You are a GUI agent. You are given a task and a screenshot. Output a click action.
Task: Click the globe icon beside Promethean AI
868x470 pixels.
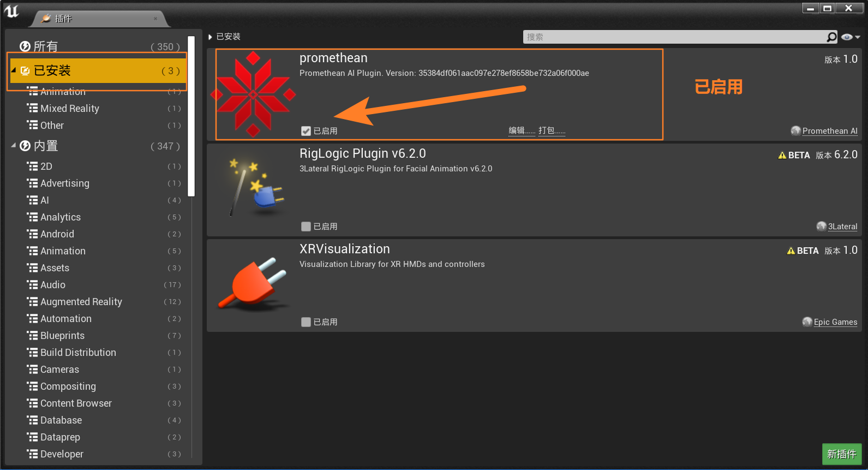click(x=796, y=130)
